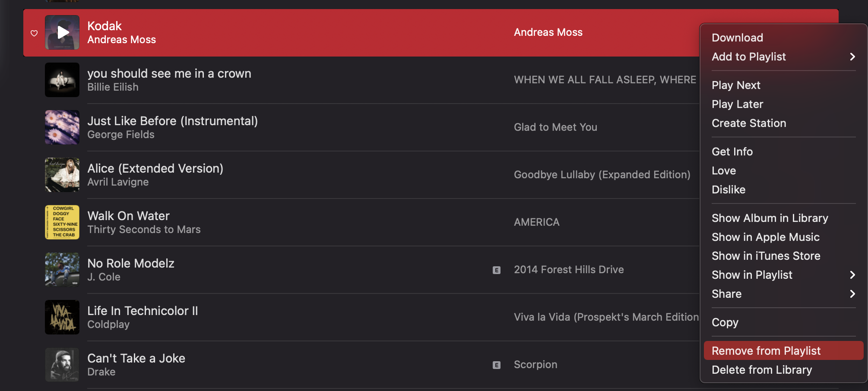
Task: Open the Goodbye Lullaby album link
Action: point(602,175)
